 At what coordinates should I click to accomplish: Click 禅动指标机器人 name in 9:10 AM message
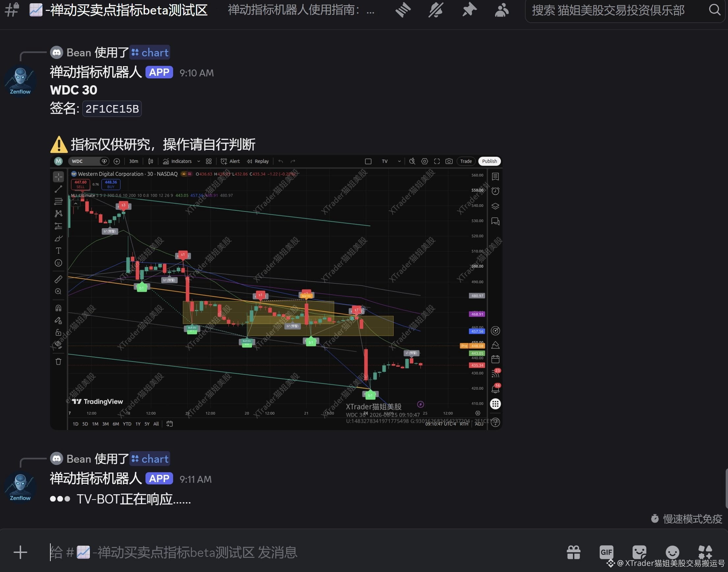(x=96, y=72)
